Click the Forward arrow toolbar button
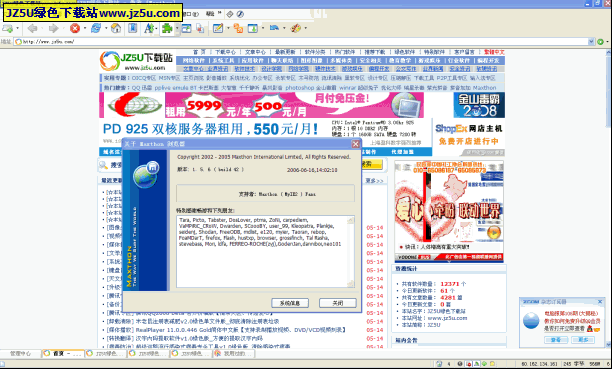The width and height of the screenshot is (612, 369). tap(53, 28)
